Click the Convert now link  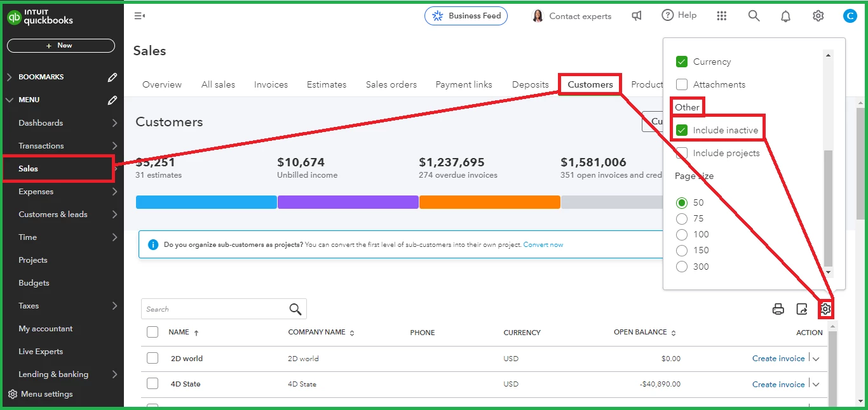tap(543, 245)
